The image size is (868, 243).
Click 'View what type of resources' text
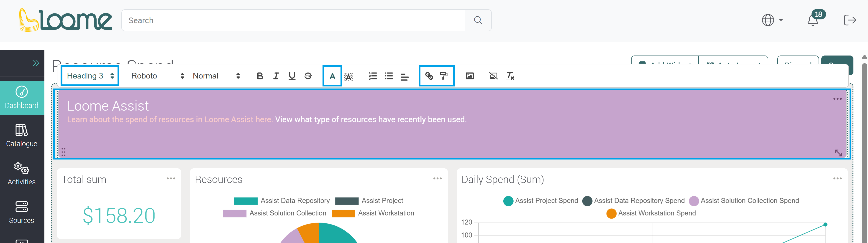(371, 119)
